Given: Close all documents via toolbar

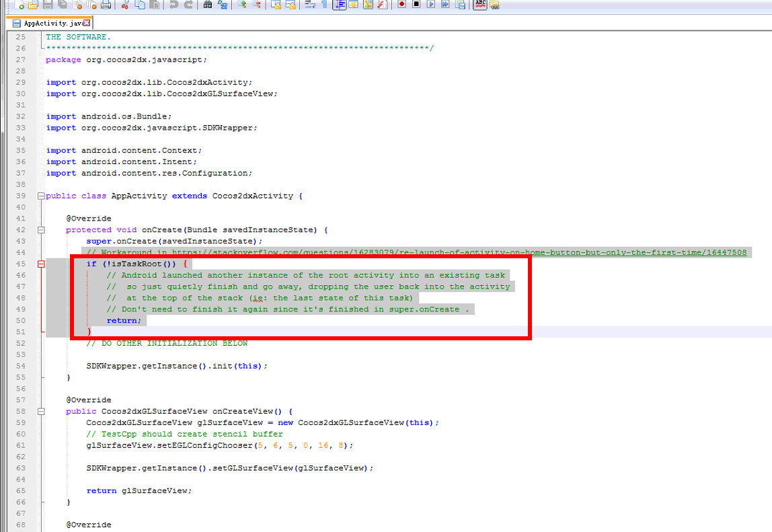Looking at the screenshot, I should click(x=91, y=5).
